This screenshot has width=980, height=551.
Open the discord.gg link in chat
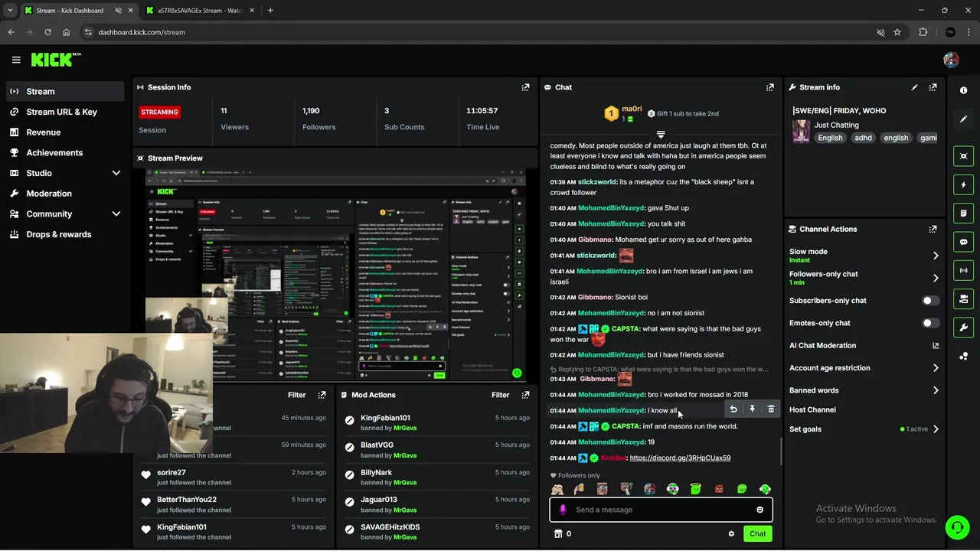(x=680, y=458)
